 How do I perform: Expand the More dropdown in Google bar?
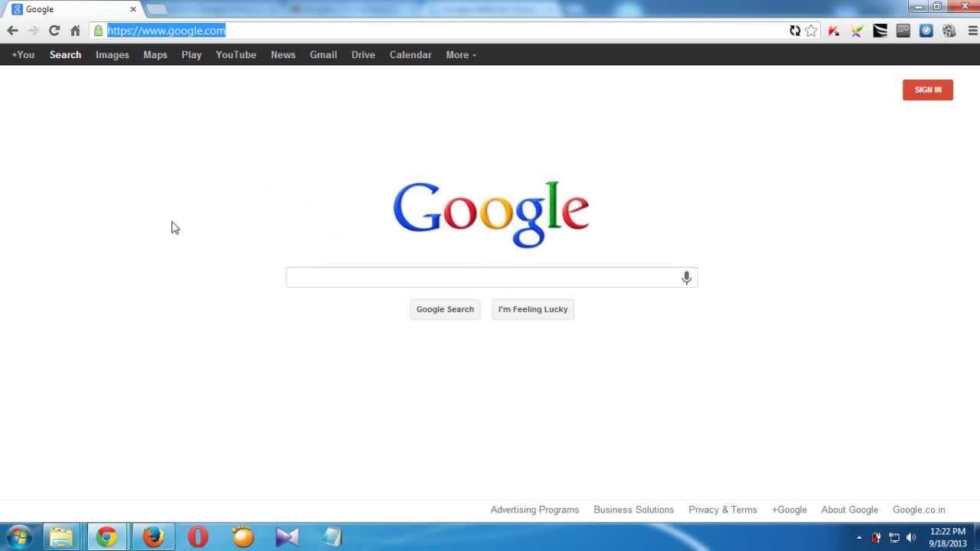click(461, 55)
